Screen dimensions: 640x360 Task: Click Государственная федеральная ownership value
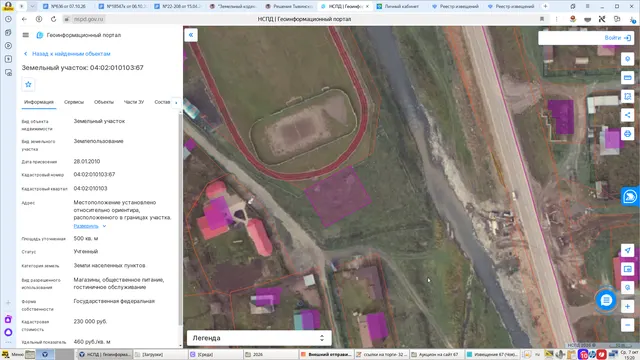[x=114, y=301]
